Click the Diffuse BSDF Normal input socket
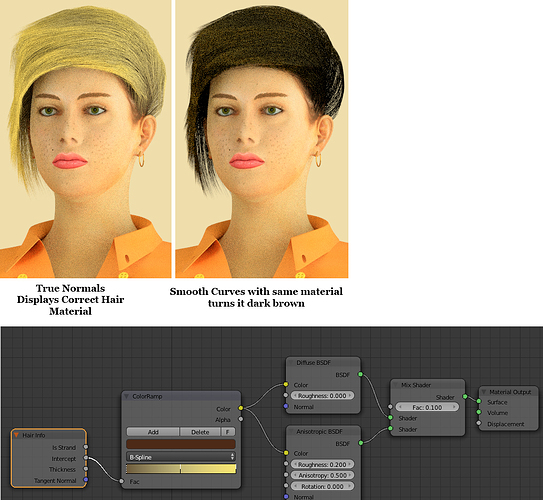Screen dimensions: 543x500 pos(286,406)
